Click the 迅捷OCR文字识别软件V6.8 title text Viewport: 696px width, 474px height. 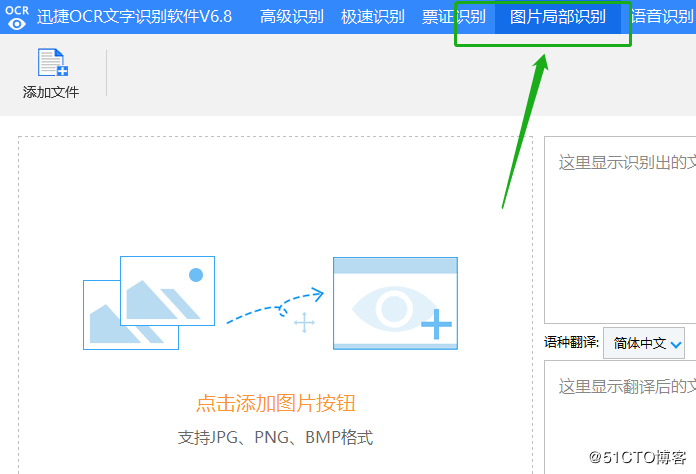[134, 17]
